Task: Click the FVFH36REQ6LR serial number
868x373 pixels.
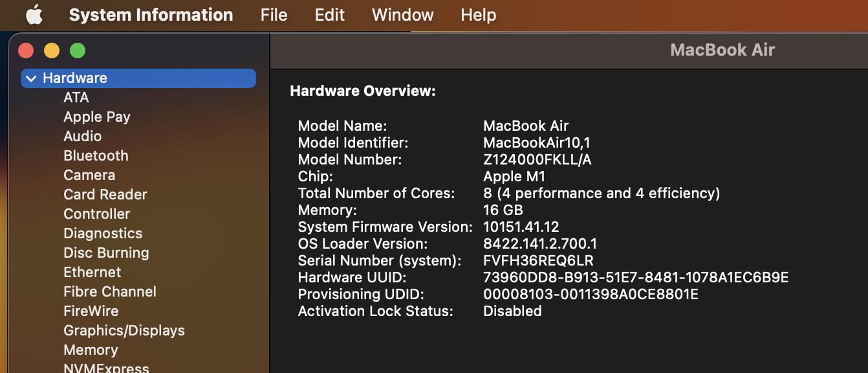Action: pos(538,260)
